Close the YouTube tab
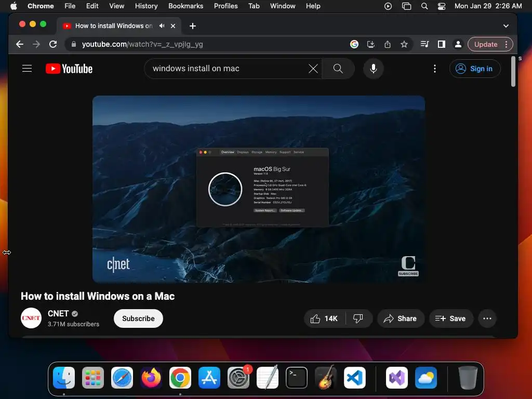This screenshot has height=399, width=532. pyautogui.click(x=173, y=26)
